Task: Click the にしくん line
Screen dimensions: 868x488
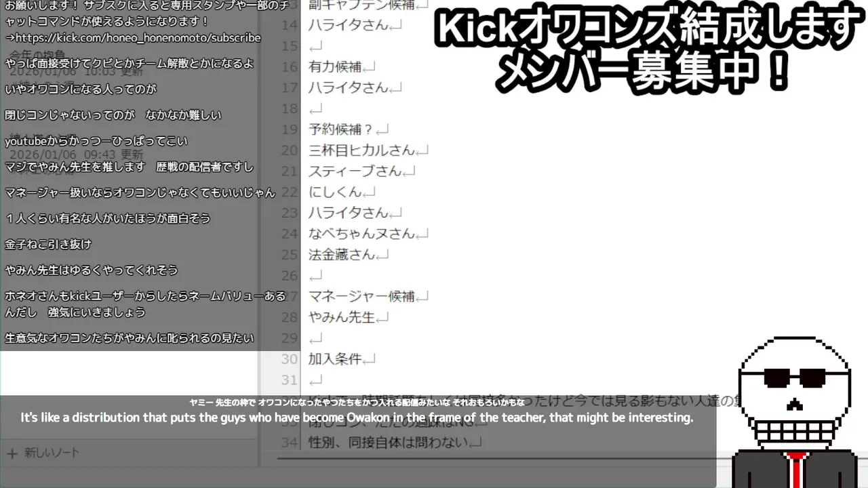Action: [x=335, y=192]
